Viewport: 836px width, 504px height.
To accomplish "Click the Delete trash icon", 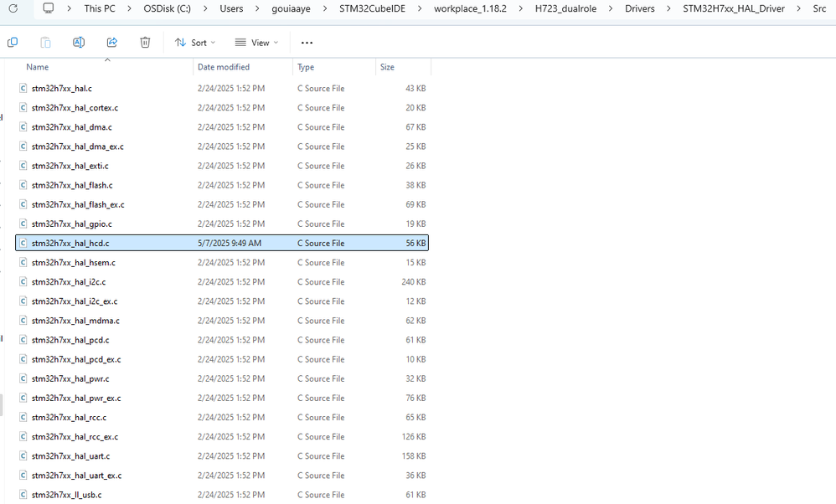I will click(x=145, y=43).
